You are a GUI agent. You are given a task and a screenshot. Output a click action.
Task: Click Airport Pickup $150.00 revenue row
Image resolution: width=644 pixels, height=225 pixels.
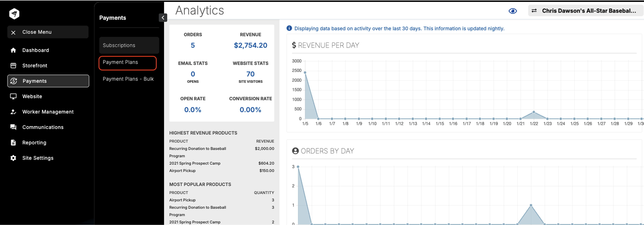222,170
